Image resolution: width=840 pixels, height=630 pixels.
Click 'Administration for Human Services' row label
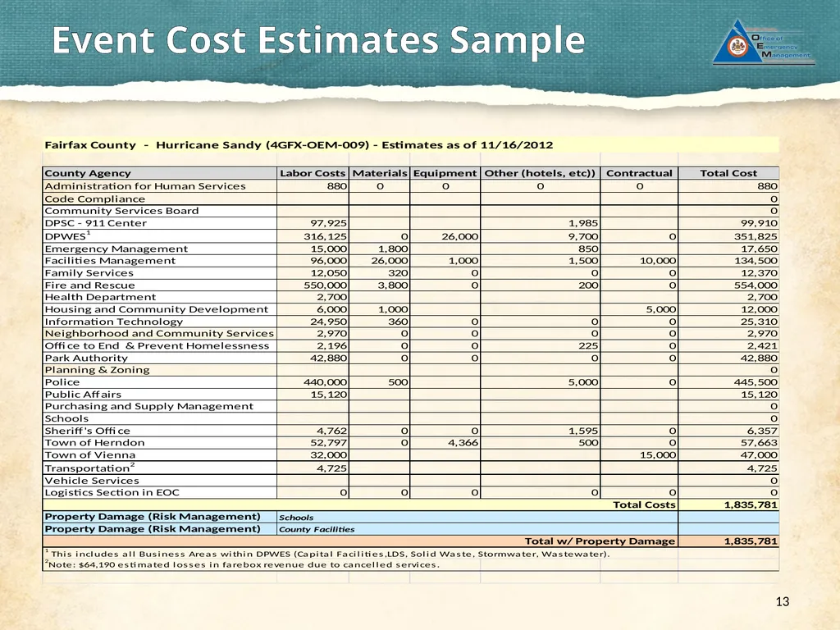145,186
